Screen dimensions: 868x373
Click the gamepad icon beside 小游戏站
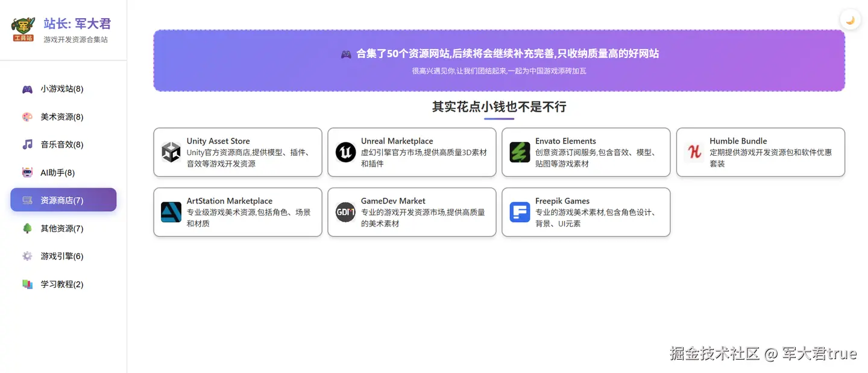click(x=27, y=89)
